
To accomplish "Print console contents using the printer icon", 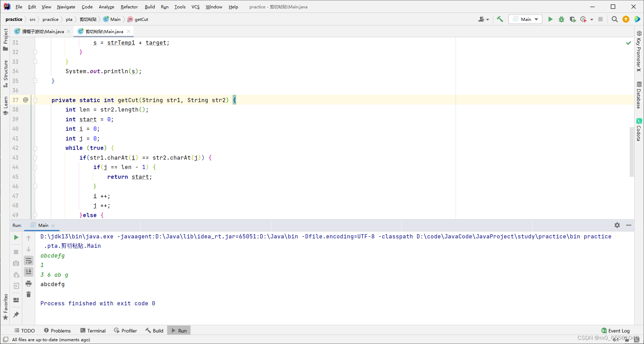I will click(28, 284).
